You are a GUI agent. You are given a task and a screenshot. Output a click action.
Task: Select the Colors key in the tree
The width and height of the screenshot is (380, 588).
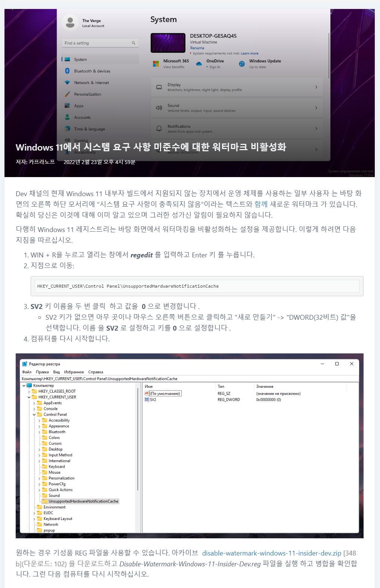[54, 438]
